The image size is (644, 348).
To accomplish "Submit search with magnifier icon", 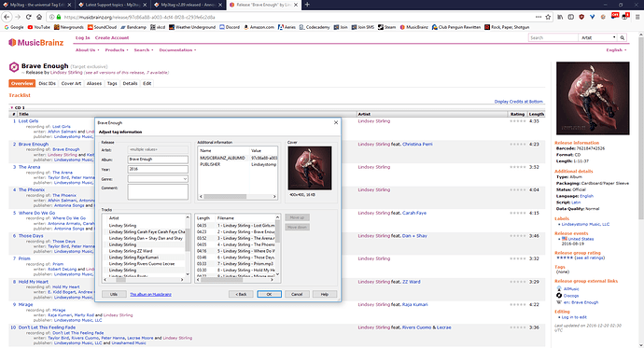I will pyautogui.click(x=623, y=37).
